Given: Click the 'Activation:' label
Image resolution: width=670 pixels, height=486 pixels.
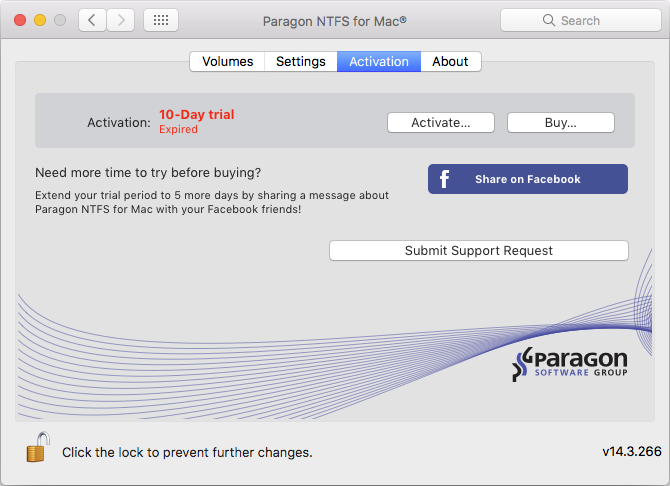Looking at the screenshot, I should pos(119,123).
